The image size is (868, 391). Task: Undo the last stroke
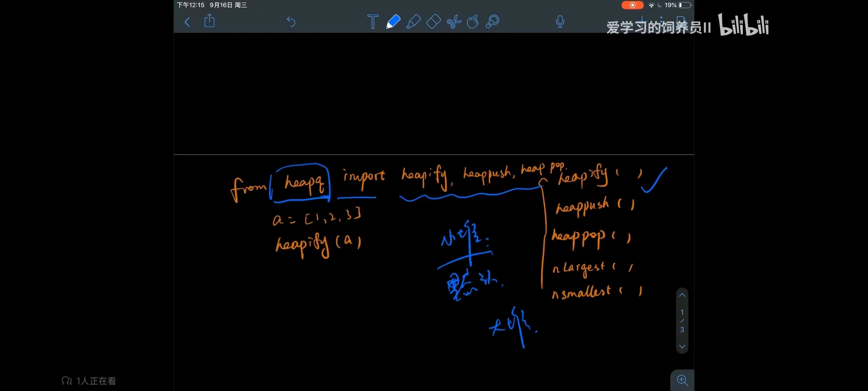[291, 22]
